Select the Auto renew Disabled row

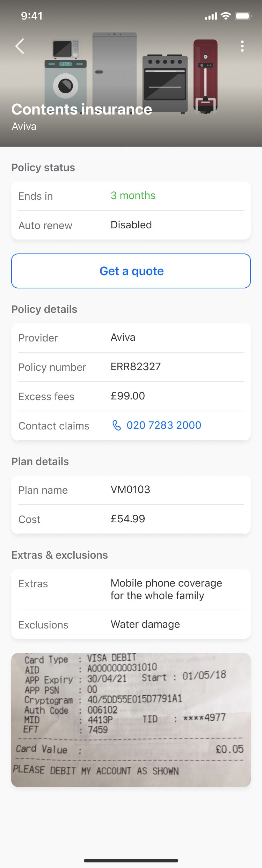coord(131,225)
